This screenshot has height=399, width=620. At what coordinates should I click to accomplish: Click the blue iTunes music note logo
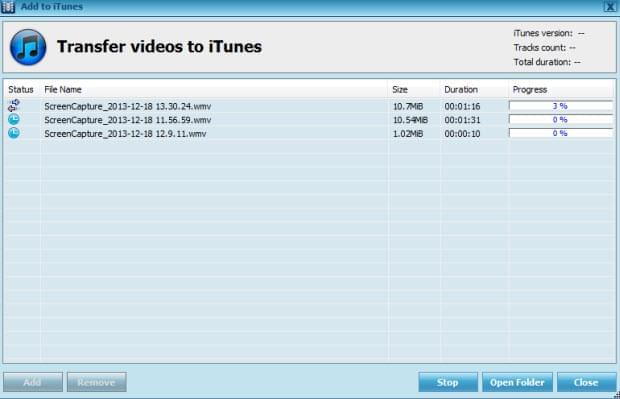[28, 47]
